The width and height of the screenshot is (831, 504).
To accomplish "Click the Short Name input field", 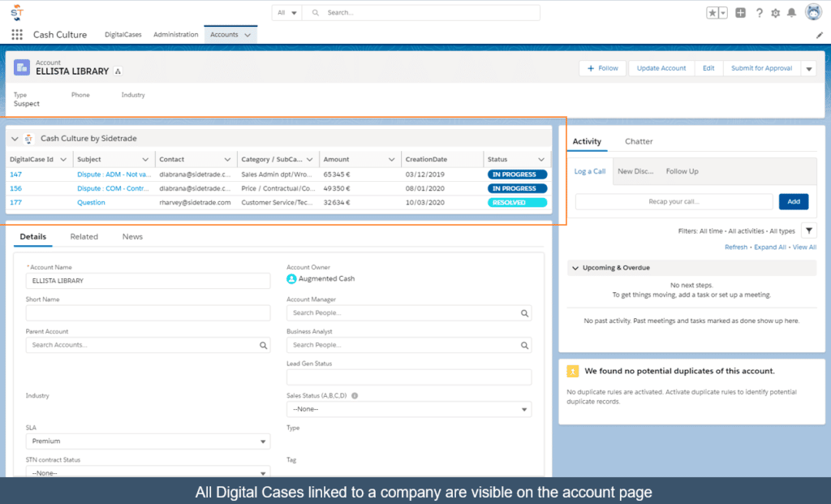I will [x=148, y=312].
